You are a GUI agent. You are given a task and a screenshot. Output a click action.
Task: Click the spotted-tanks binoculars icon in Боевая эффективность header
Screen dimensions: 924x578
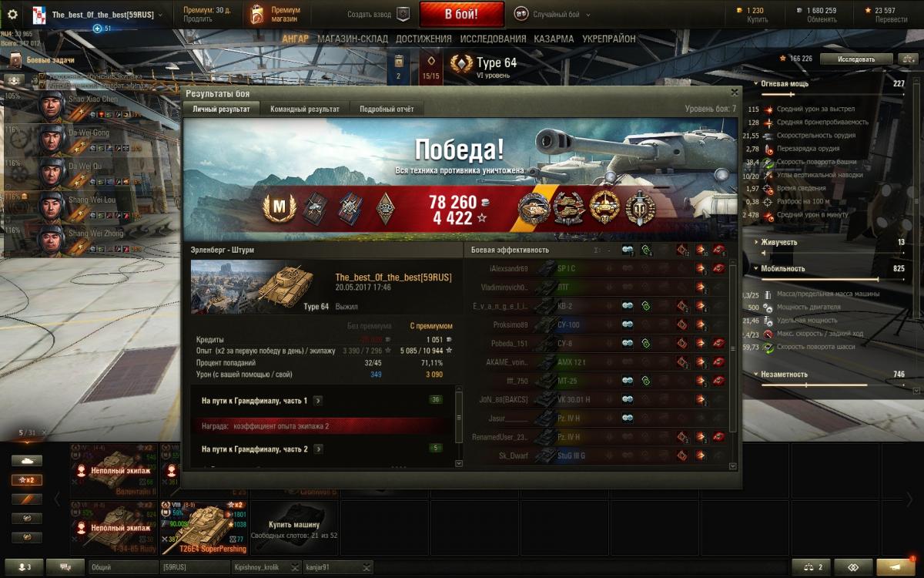click(628, 250)
